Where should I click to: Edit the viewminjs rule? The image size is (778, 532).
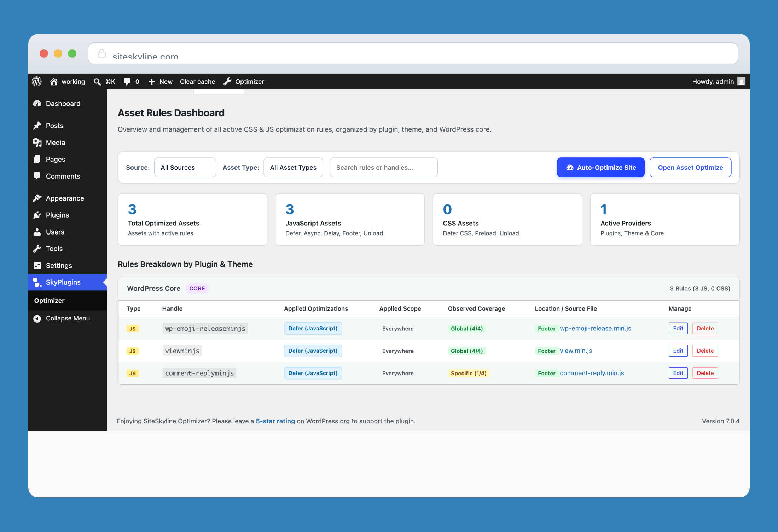pos(678,351)
